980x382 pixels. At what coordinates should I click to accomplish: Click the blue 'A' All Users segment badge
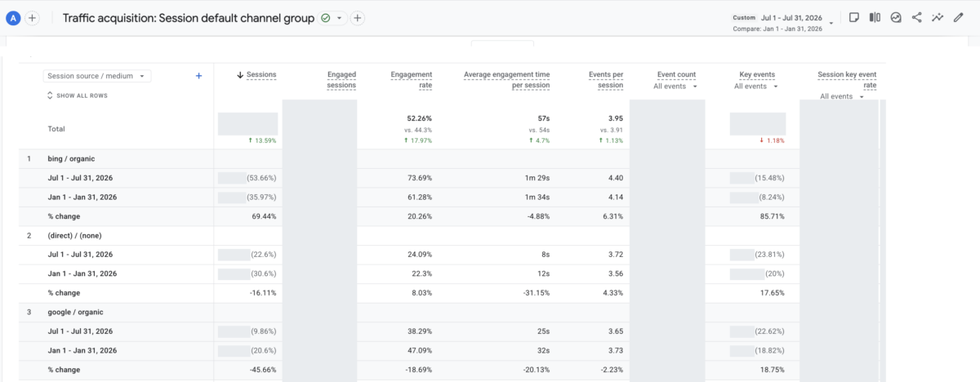(x=12, y=18)
